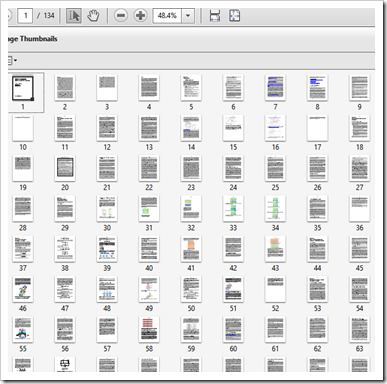Select page 46 thumbnail
Screen dimensions: 387x384
click(23, 290)
